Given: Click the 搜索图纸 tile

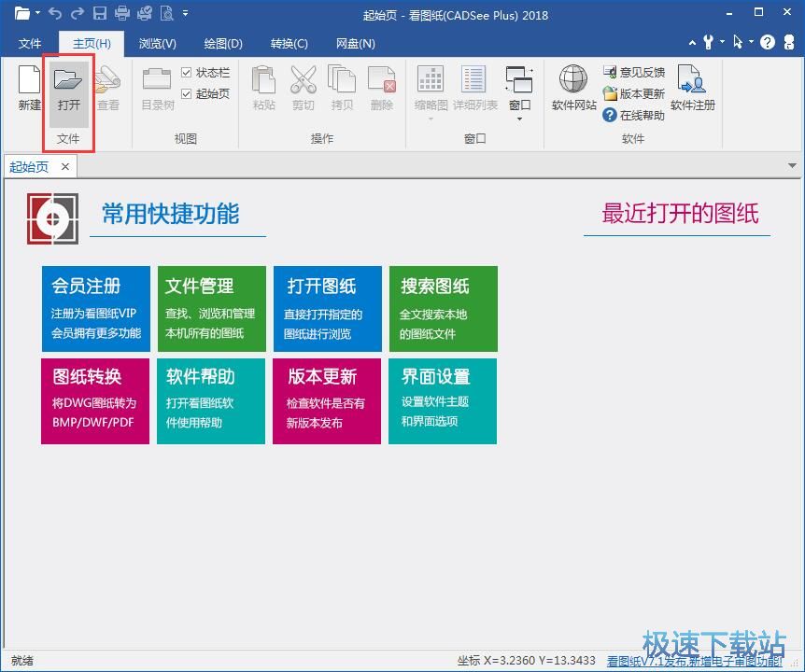Looking at the screenshot, I should (443, 309).
